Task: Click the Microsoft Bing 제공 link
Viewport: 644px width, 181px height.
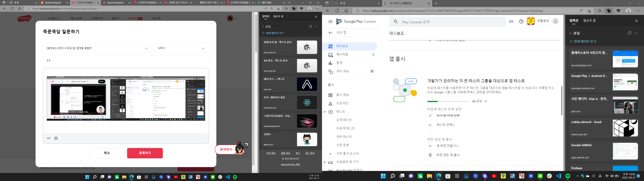Action: pos(290,165)
